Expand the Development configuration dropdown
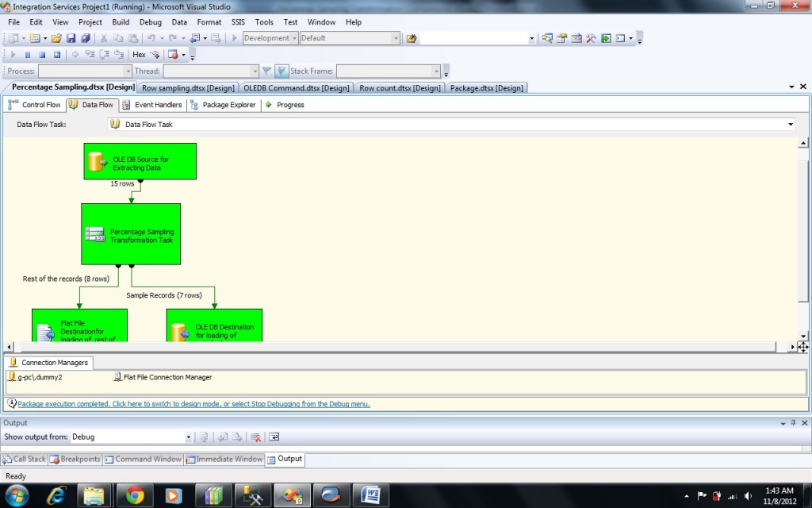This screenshot has width=812, height=508. pyautogui.click(x=294, y=38)
